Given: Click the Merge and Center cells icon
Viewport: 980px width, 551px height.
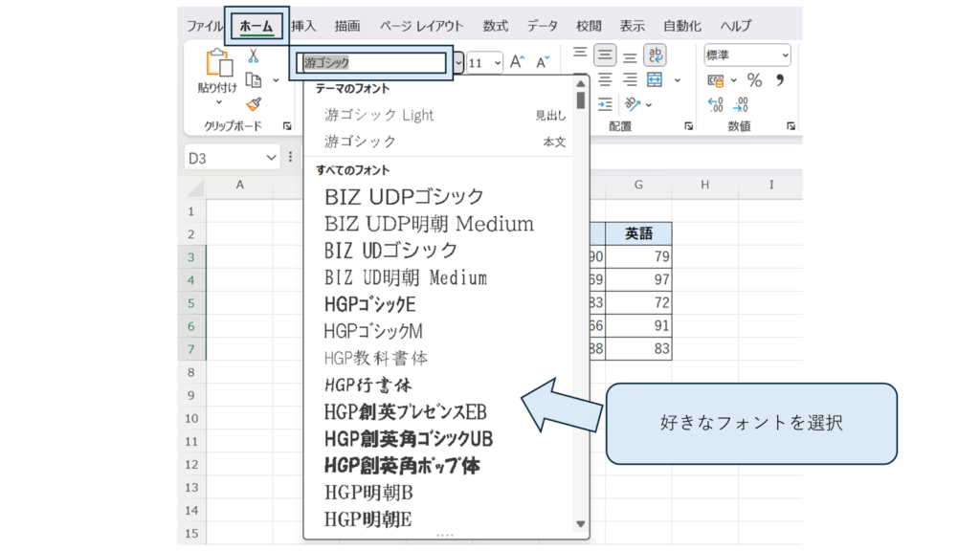Looking at the screenshot, I should (656, 80).
